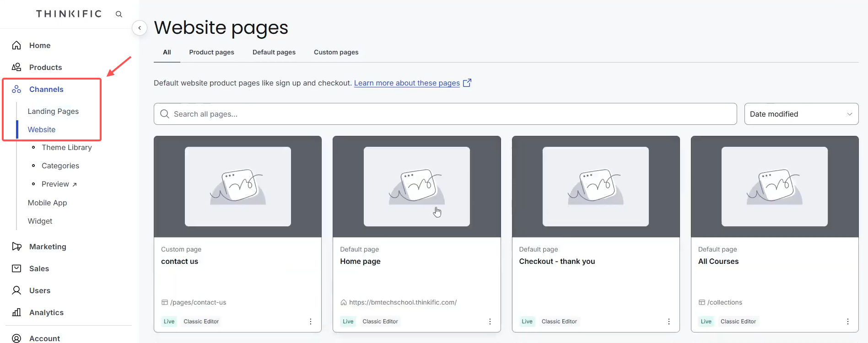
Task: Open the three-dot menu on All Courses card
Action: click(x=848, y=322)
